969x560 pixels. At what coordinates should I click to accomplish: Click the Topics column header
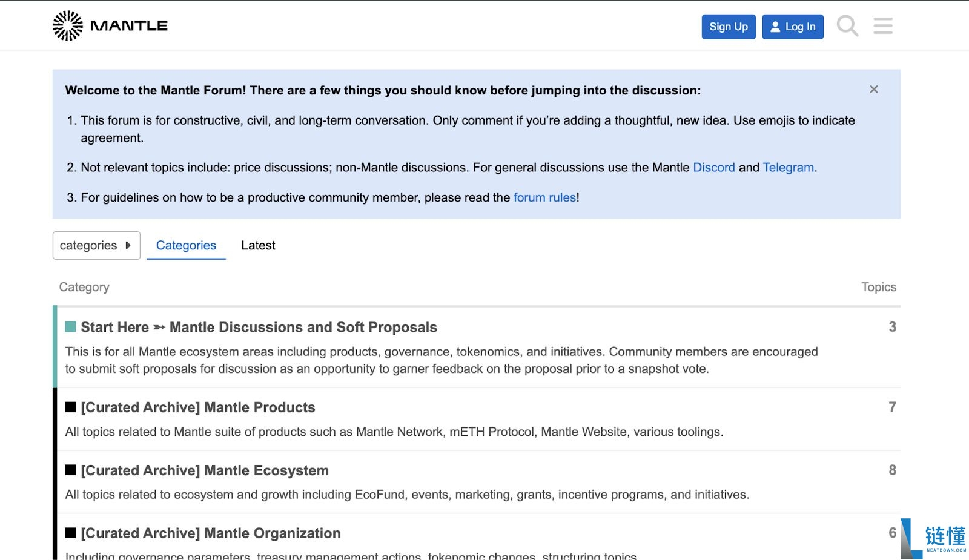pos(879,287)
